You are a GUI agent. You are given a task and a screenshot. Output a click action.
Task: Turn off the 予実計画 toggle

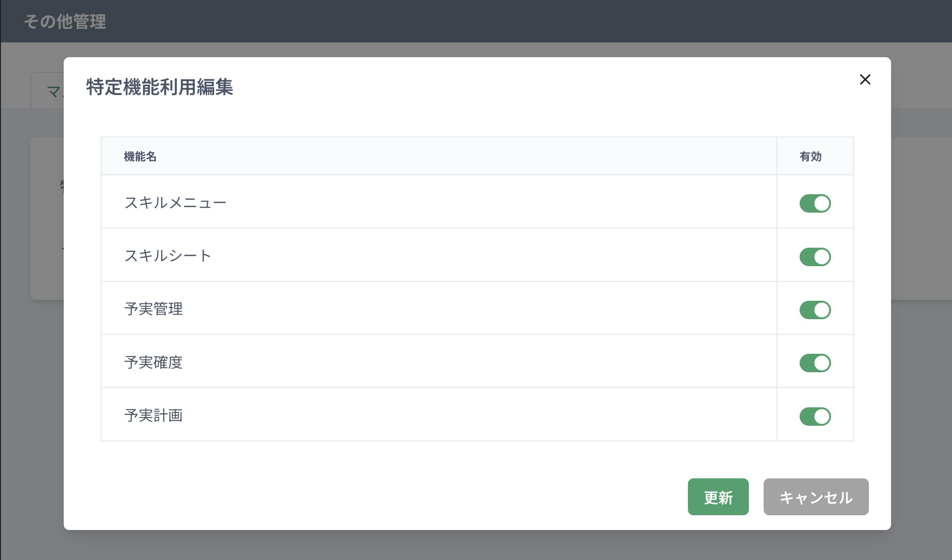point(815,417)
